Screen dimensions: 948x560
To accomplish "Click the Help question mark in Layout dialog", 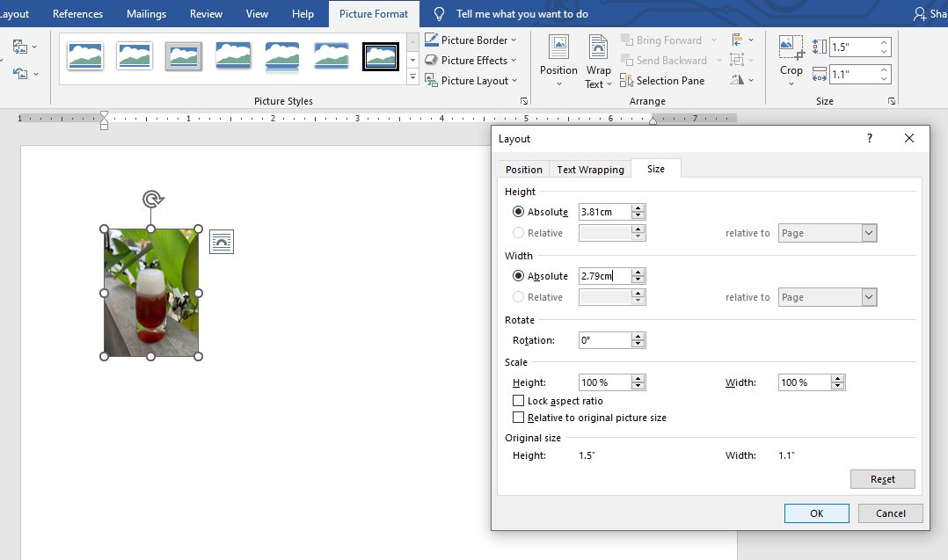I will point(869,139).
